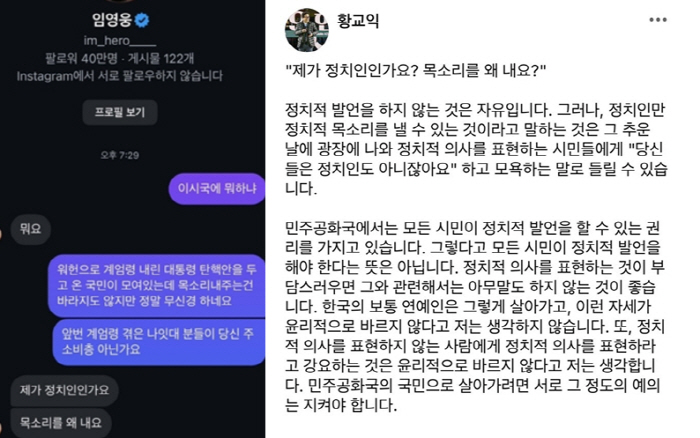
Task: Tap the reply 제가 정치인인가요
Action: 64,390
